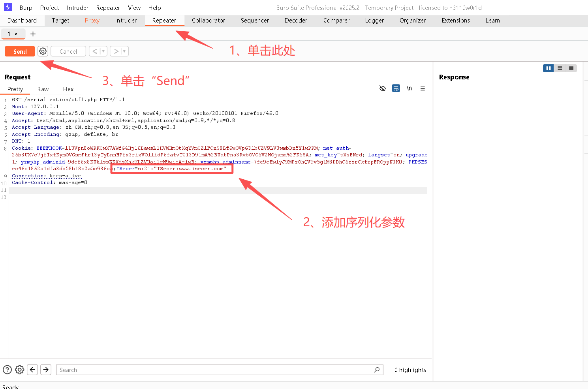Switch to the Learn tab

click(x=492, y=21)
